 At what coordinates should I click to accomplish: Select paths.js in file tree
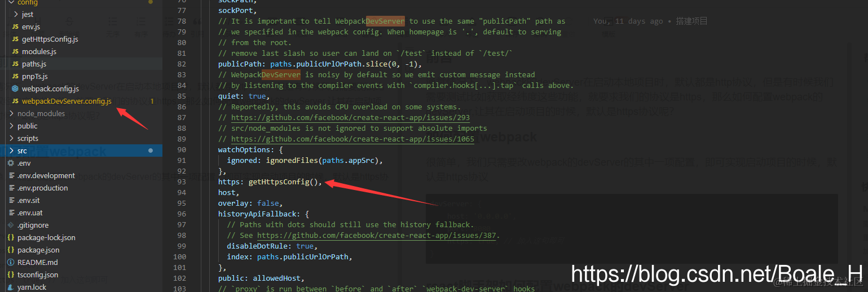coord(34,64)
